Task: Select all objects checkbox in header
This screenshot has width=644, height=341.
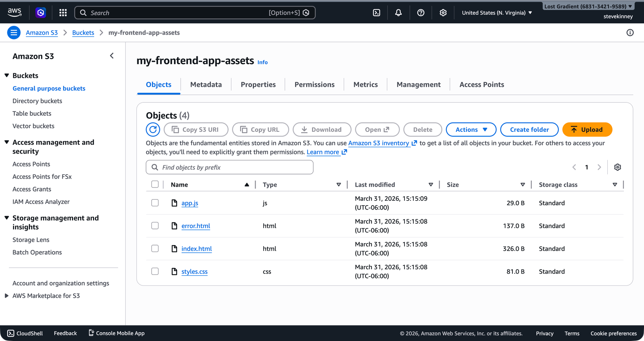Action: pyautogui.click(x=155, y=184)
